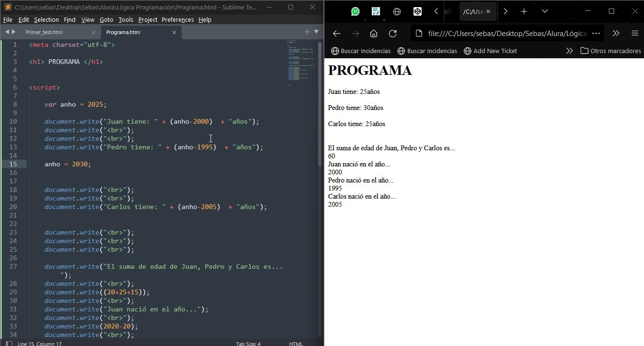Show more bookmarks via the bookmarks bar chevron
The height and width of the screenshot is (346, 644).
point(570,51)
